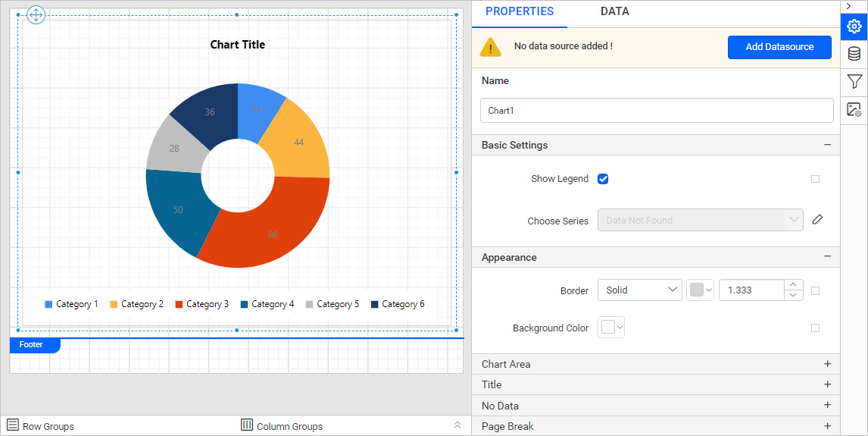Expand the Chart Area section
The height and width of the screenshot is (436, 868).
coord(655,364)
